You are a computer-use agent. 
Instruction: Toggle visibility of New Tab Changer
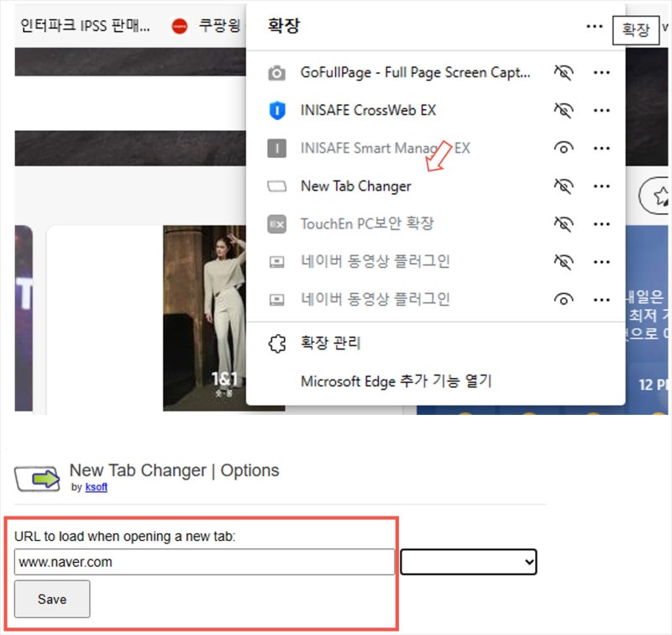pyautogui.click(x=564, y=186)
